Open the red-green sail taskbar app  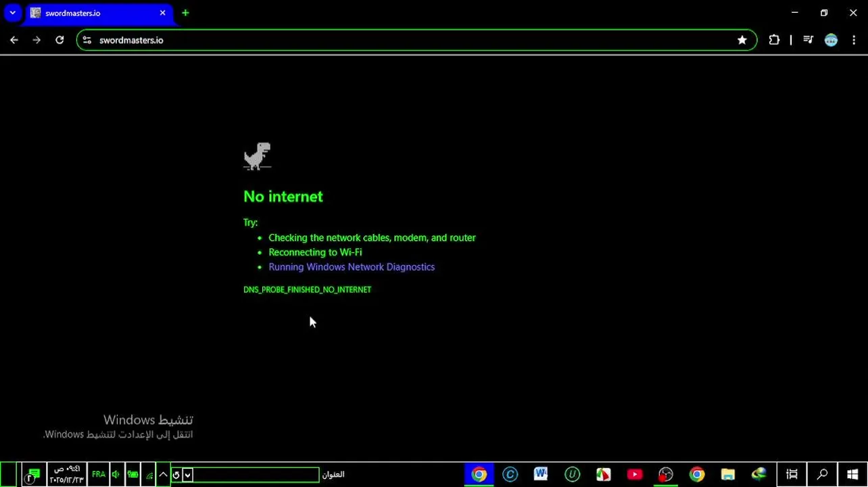tap(603, 475)
